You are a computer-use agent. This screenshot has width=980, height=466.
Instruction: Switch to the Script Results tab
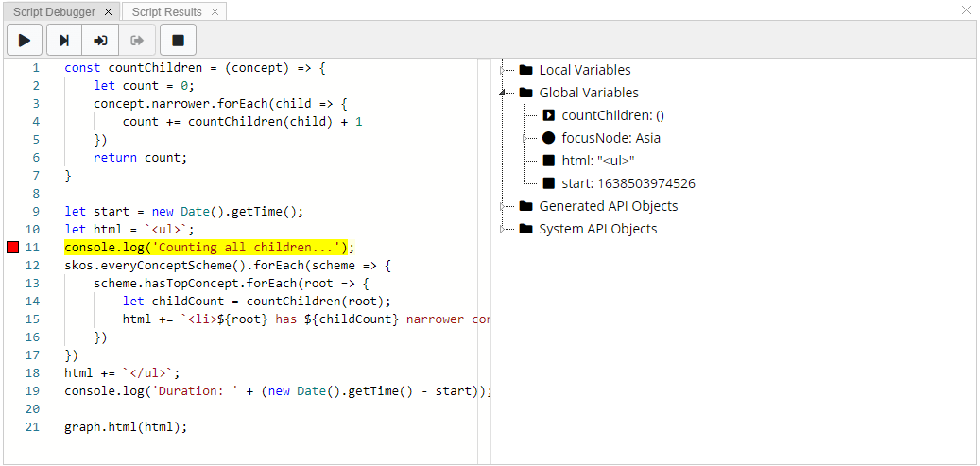point(166,11)
